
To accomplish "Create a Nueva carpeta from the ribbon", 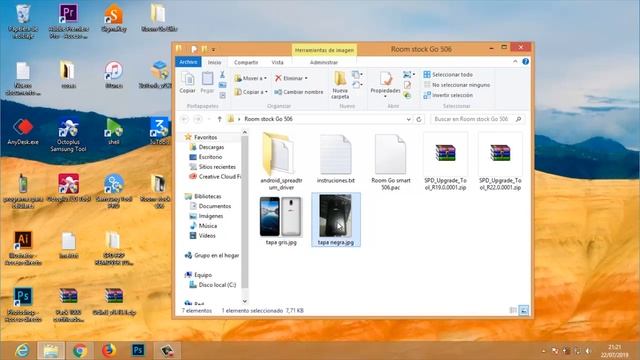I will click(340, 85).
